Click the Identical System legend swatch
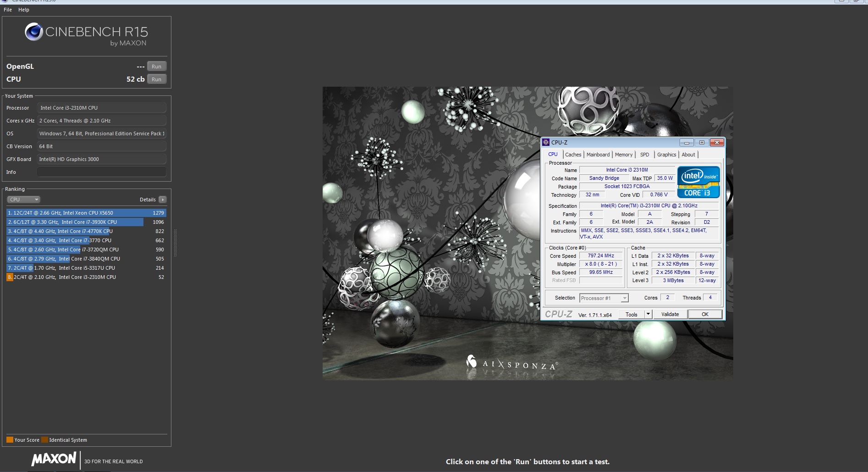This screenshot has height=472, width=868. pos(44,440)
